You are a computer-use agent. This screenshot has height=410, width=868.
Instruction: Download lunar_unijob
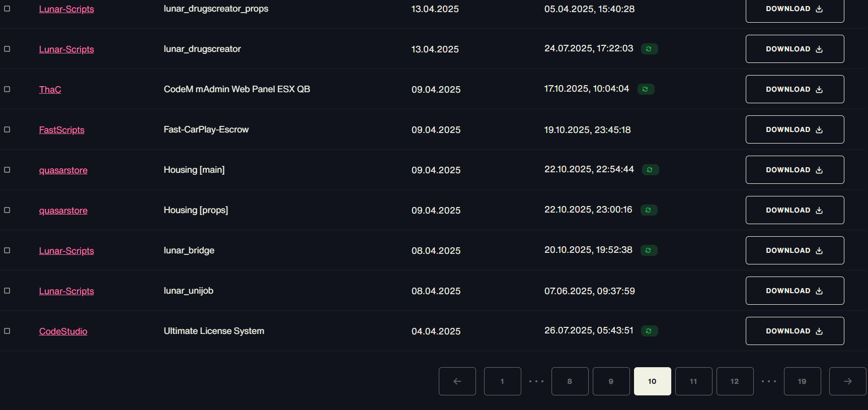coord(795,291)
